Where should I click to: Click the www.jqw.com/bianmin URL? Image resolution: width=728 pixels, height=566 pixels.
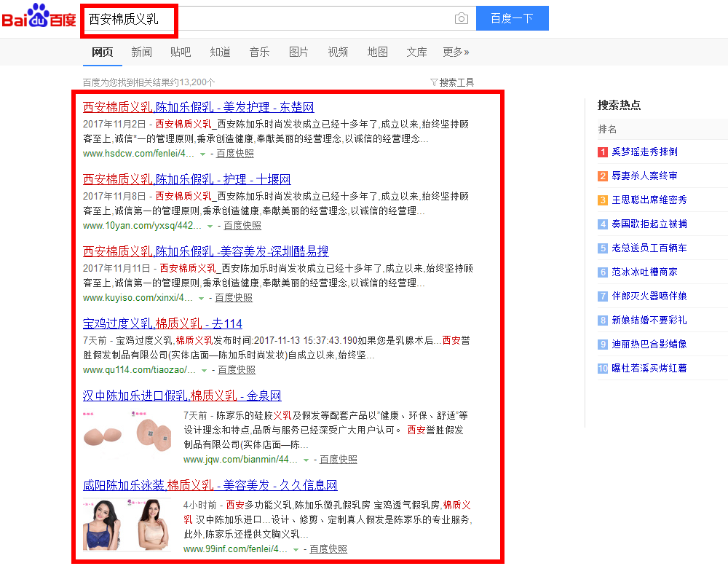240,460
